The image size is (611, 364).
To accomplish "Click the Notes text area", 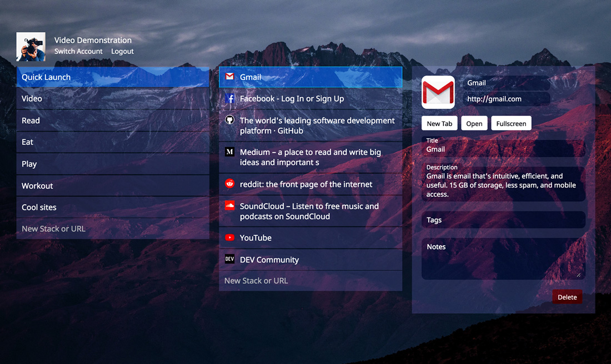I will tap(503, 260).
